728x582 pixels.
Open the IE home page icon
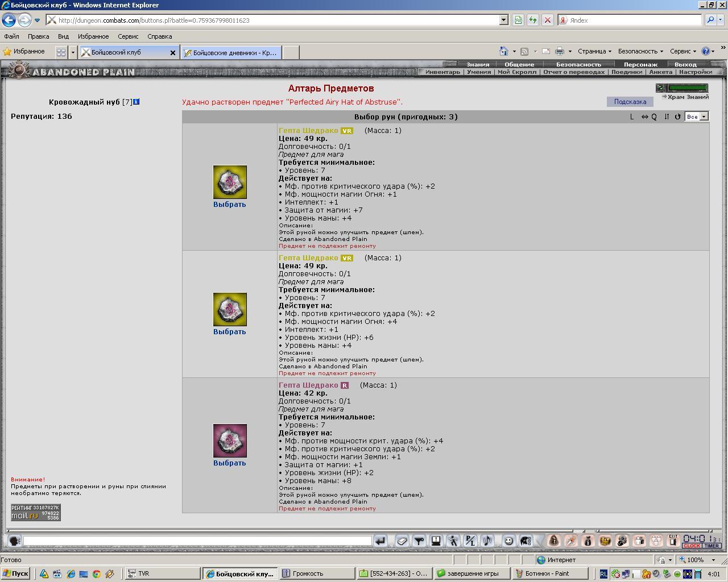click(503, 51)
